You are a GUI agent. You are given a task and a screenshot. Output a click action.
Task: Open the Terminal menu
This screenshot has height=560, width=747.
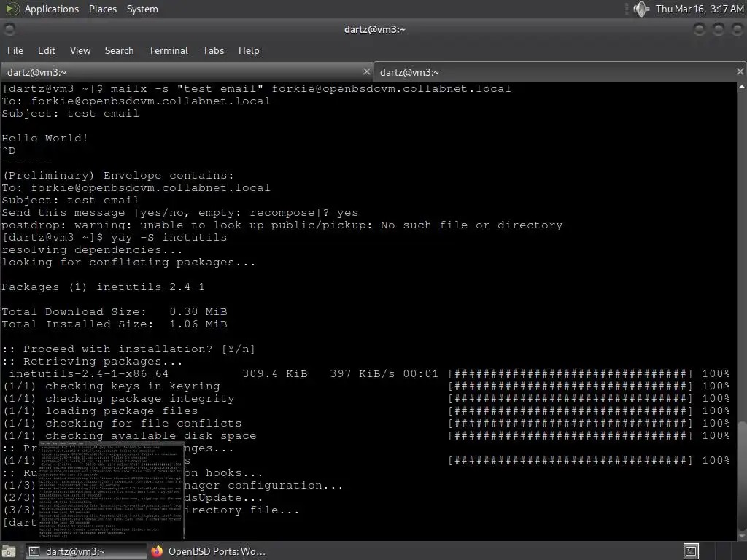[x=169, y=50]
